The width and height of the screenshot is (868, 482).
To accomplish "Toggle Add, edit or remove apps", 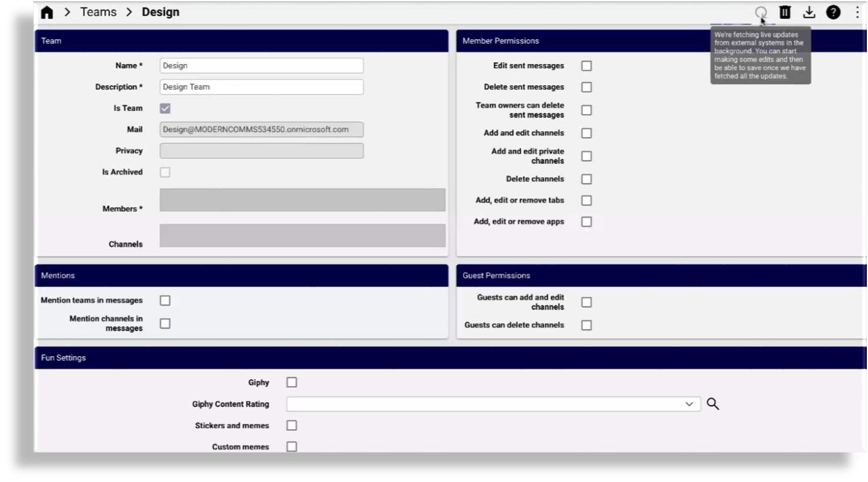I will (x=586, y=222).
